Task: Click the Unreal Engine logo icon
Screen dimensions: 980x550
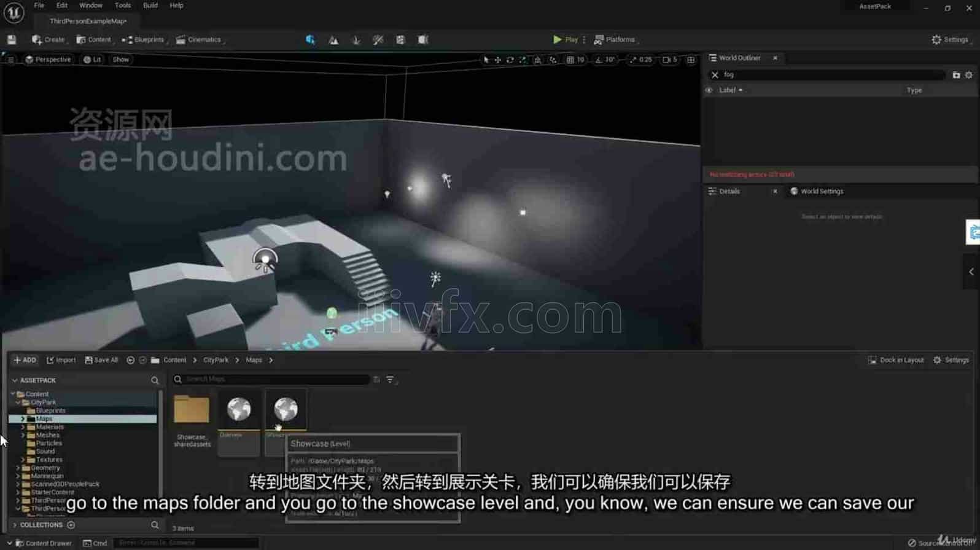Action: (14, 12)
